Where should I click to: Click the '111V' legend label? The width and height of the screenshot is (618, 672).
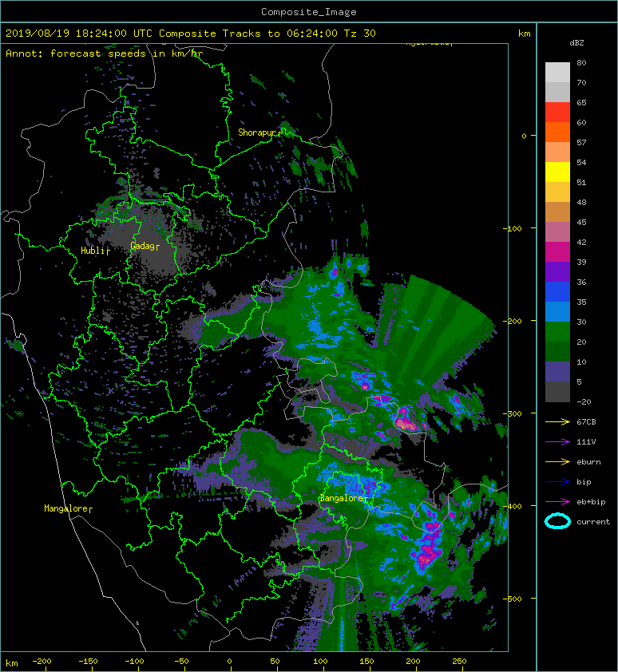pos(586,442)
